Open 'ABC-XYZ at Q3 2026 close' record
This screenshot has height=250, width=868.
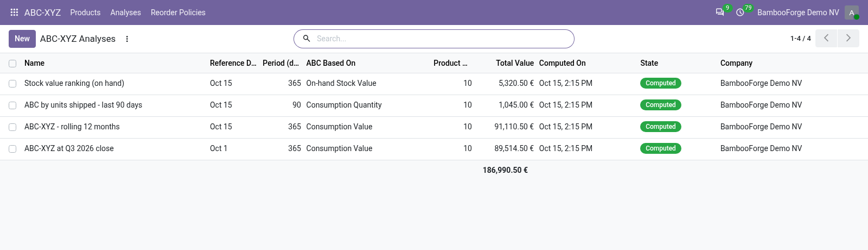coord(69,148)
